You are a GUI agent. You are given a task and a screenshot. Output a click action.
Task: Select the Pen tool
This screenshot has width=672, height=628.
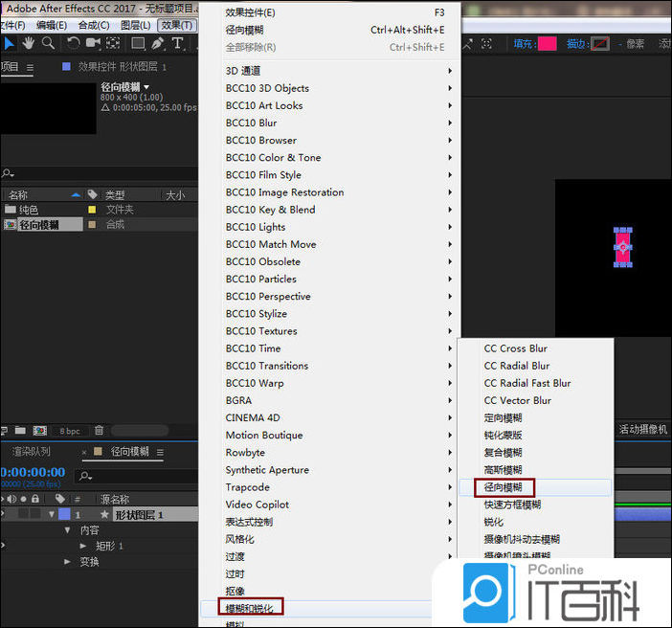[158, 43]
